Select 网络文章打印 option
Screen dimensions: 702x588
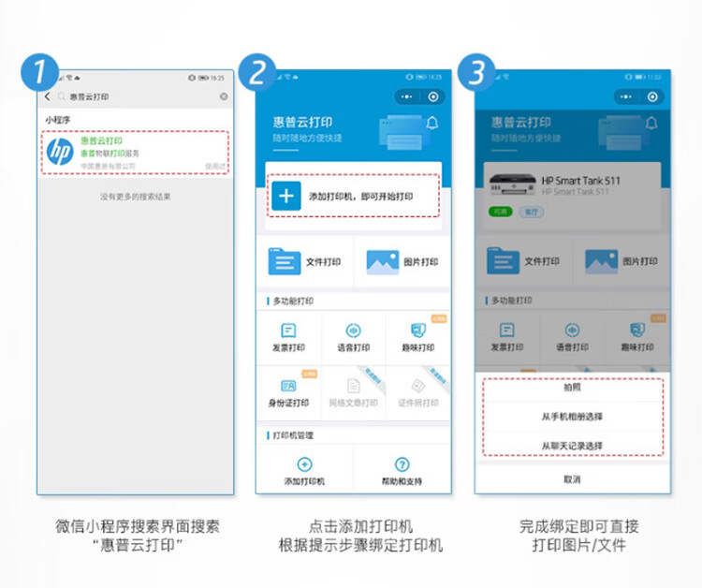pyautogui.click(x=354, y=392)
